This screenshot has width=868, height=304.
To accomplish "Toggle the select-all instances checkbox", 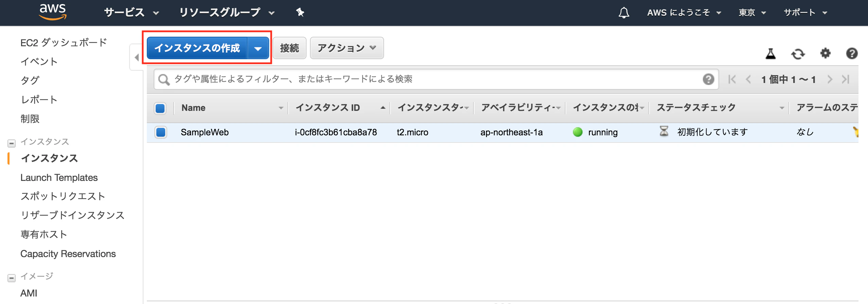I will pyautogui.click(x=160, y=108).
